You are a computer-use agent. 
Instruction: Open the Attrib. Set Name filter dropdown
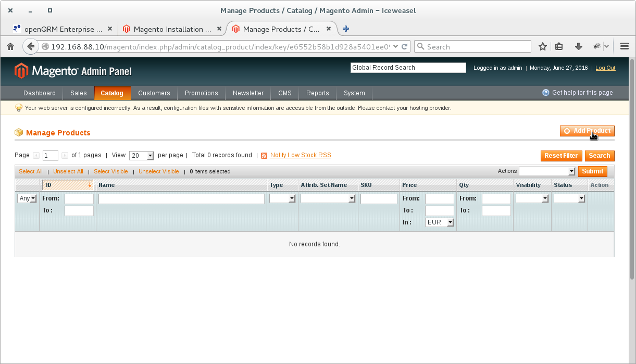tap(328, 198)
